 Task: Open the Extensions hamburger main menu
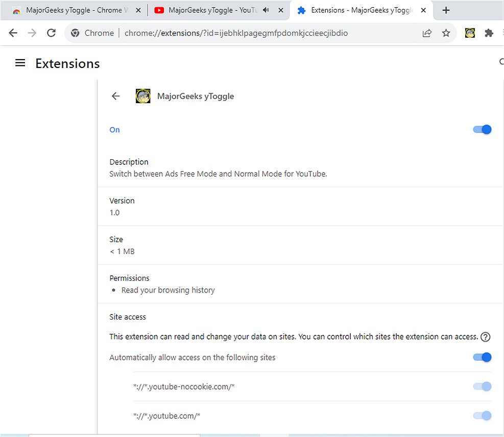[20, 63]
